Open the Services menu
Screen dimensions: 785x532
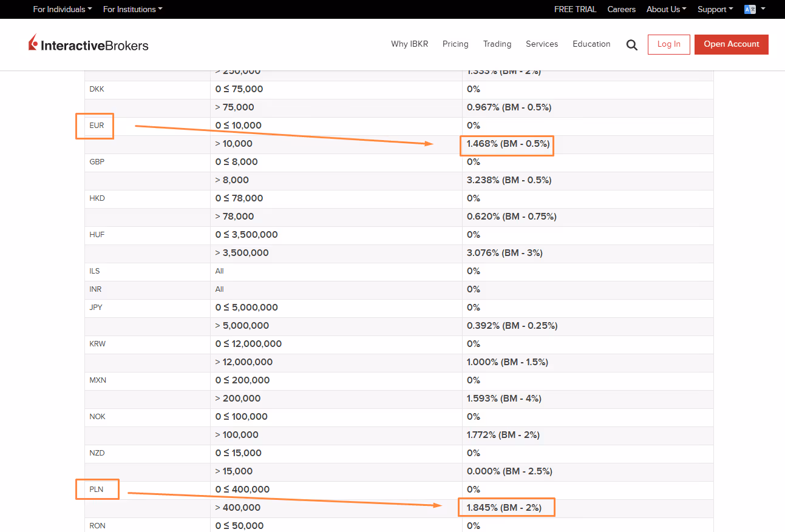pos(542,44)
